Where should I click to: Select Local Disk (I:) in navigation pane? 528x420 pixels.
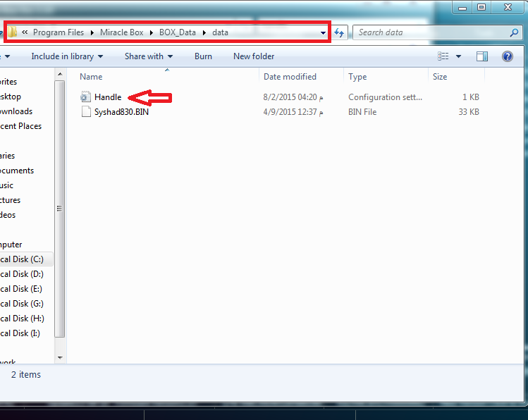[20, 333]
